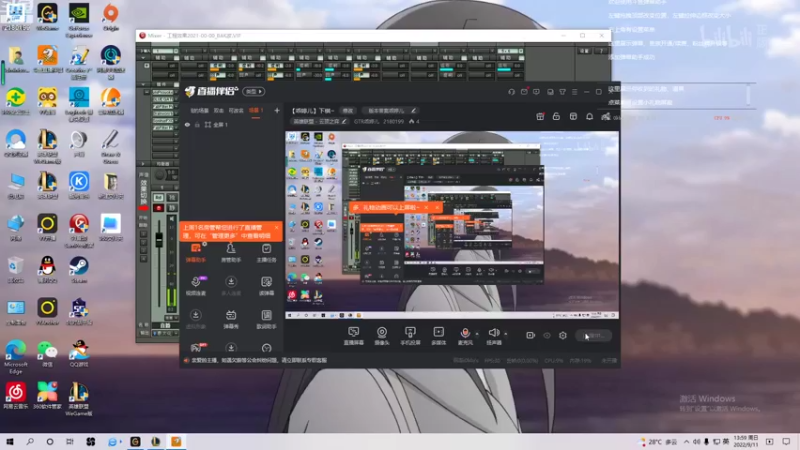Edit the game category 英雄联盟 - 云顶之弈
The height and width of the screenshot is (450, 800).
[x=319, y=121]
